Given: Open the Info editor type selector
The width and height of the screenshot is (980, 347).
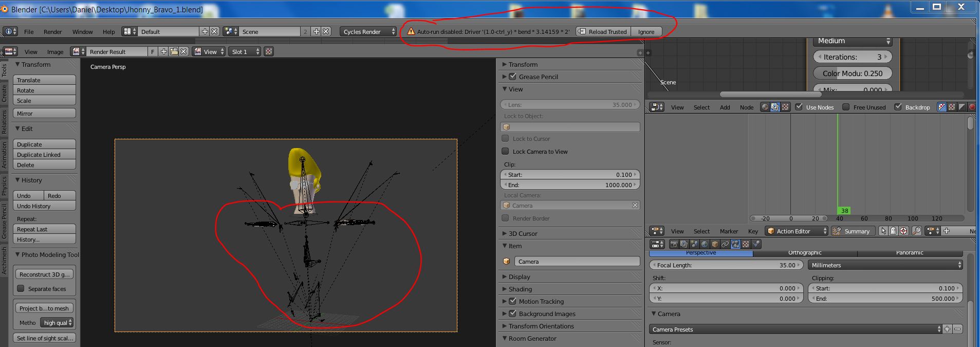Looking at the screenshot, I should point(10,31).
